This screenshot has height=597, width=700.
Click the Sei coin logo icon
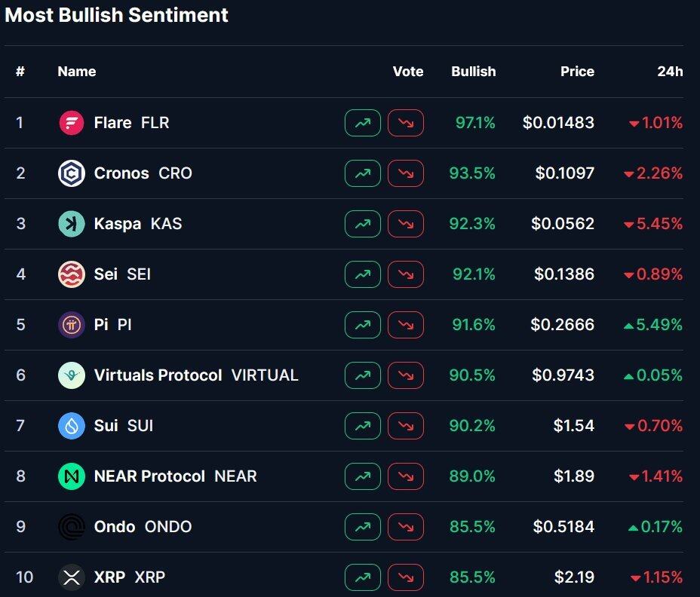pos(72,274)
